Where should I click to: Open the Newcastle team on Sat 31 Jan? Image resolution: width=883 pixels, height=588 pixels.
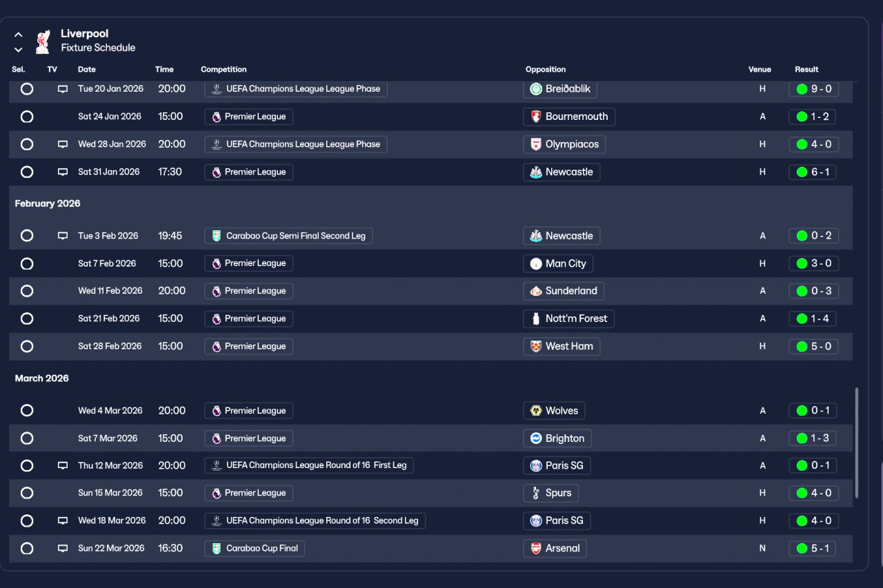pyautogui.click(x=562, y=172)
